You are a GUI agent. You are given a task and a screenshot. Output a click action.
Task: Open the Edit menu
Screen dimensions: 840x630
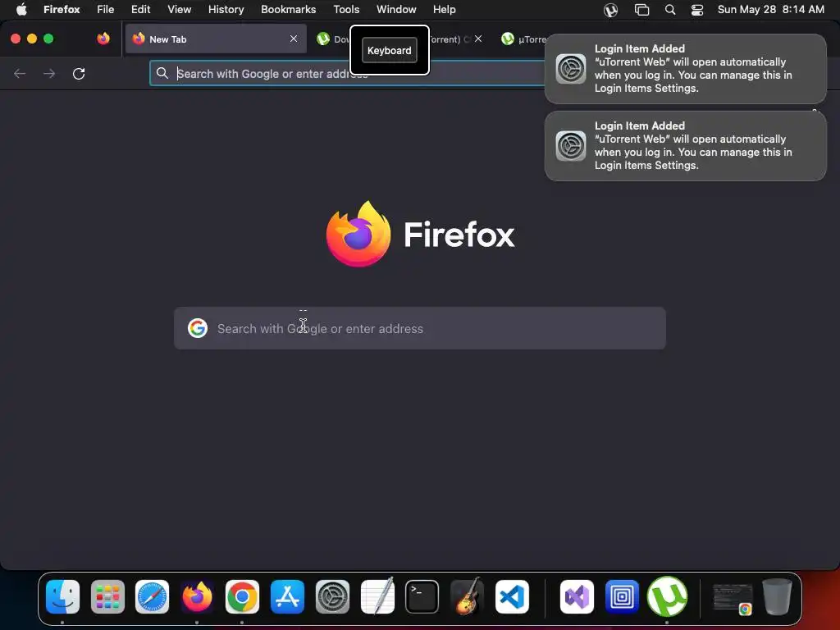click(x=140, y=9)
